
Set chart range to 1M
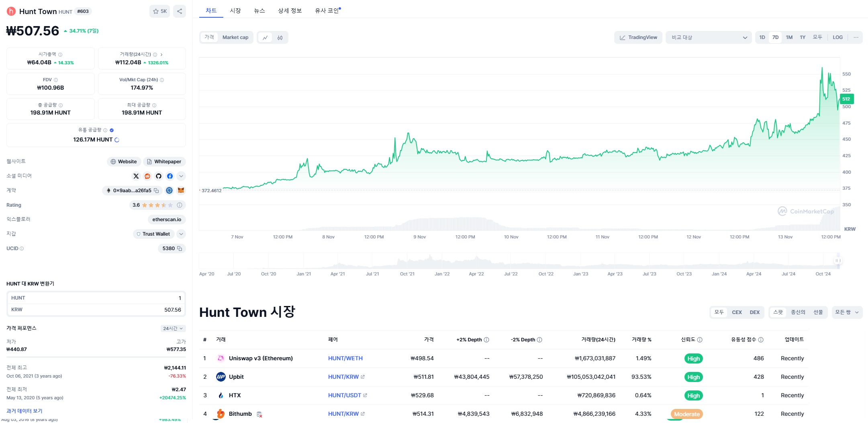pyautogui.click(x=789, y=37)
